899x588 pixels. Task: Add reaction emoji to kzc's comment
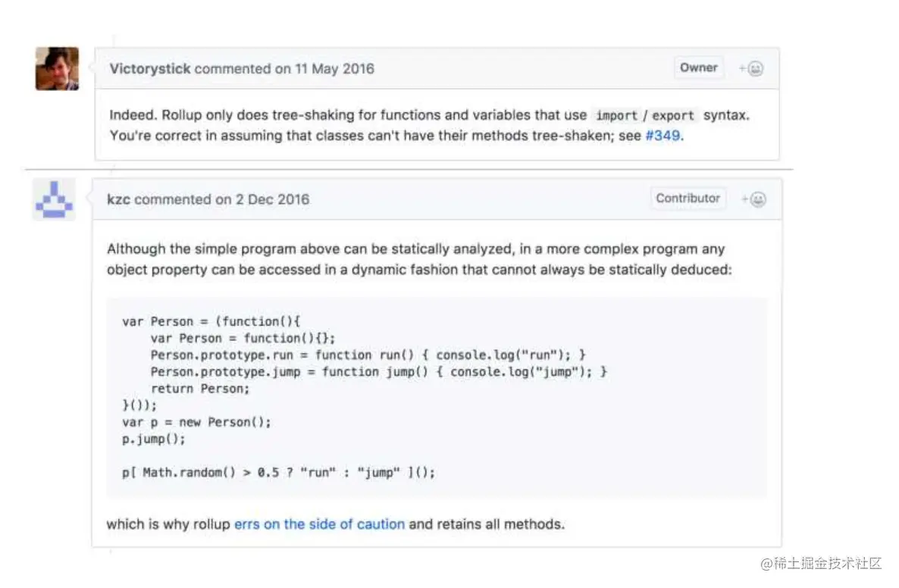754,199
